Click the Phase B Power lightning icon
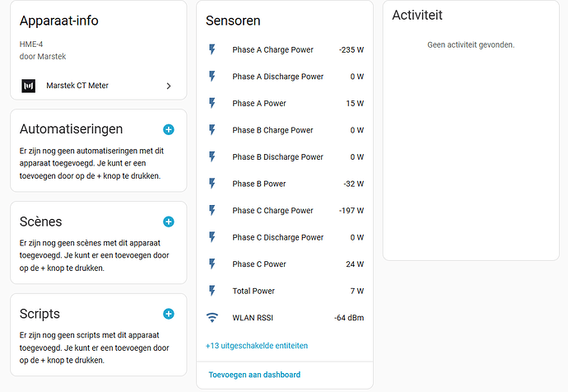 tap(212, 184)
